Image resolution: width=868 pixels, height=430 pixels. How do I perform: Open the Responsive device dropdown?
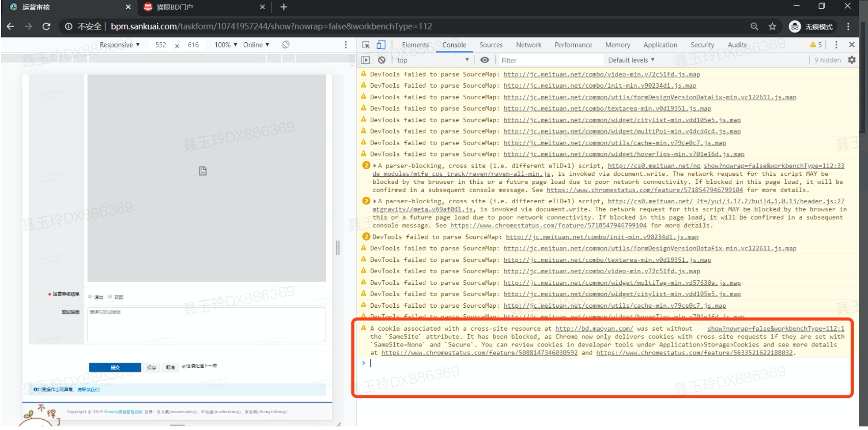120,45
